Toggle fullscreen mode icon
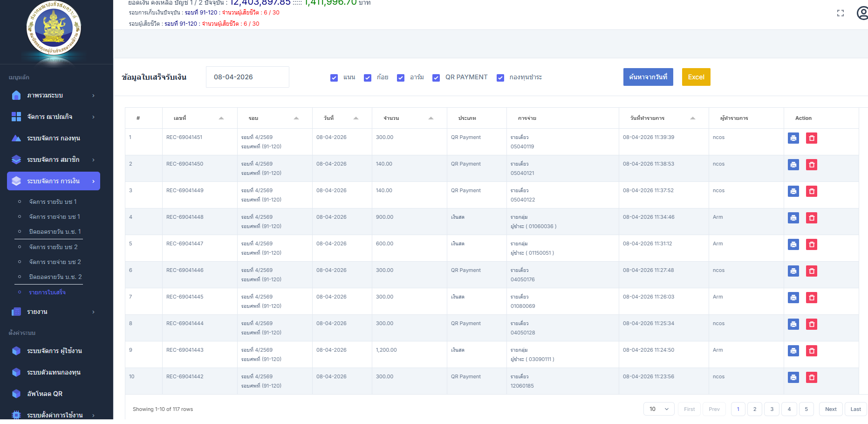 tap(841, 13)
